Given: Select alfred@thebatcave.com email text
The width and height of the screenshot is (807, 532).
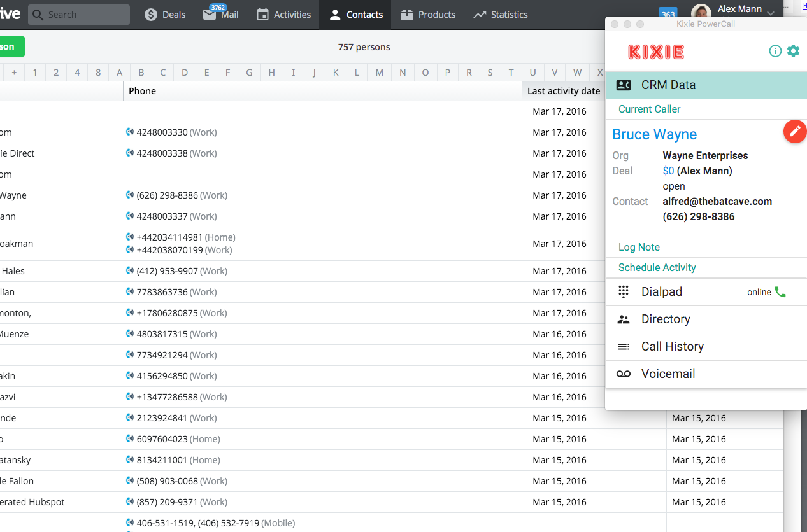Looking at the screenshot, I should pos(717,201).
